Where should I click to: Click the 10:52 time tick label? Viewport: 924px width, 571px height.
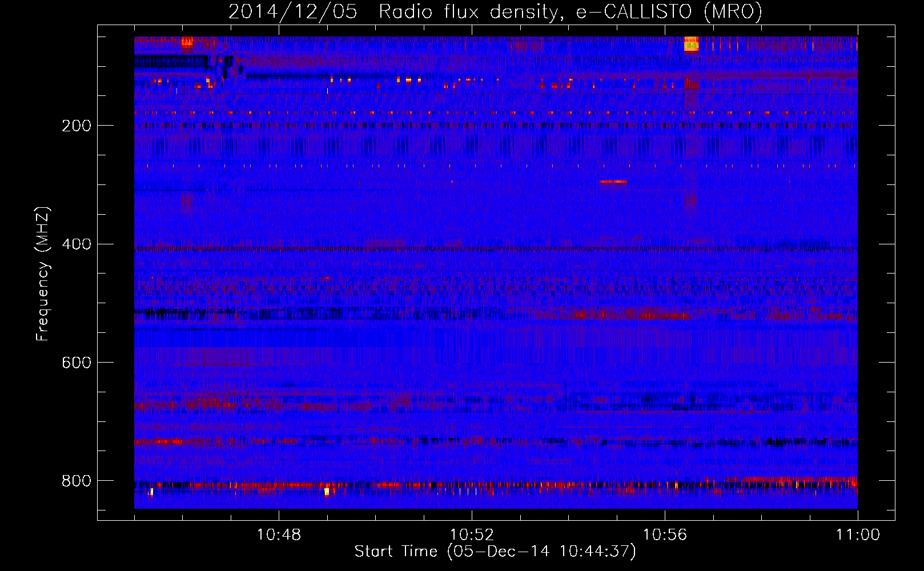tap(472, 535)
